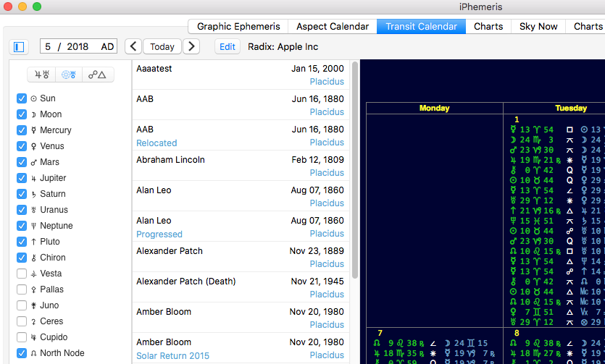This screenshot has height=364, width=605.
Task: Click the Edit button
Action: (228, 46)
